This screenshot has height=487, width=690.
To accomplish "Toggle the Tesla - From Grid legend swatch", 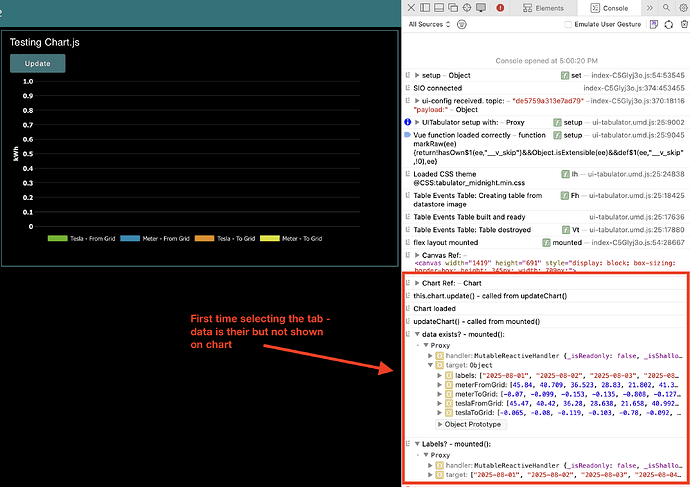I will click(58, 238).
